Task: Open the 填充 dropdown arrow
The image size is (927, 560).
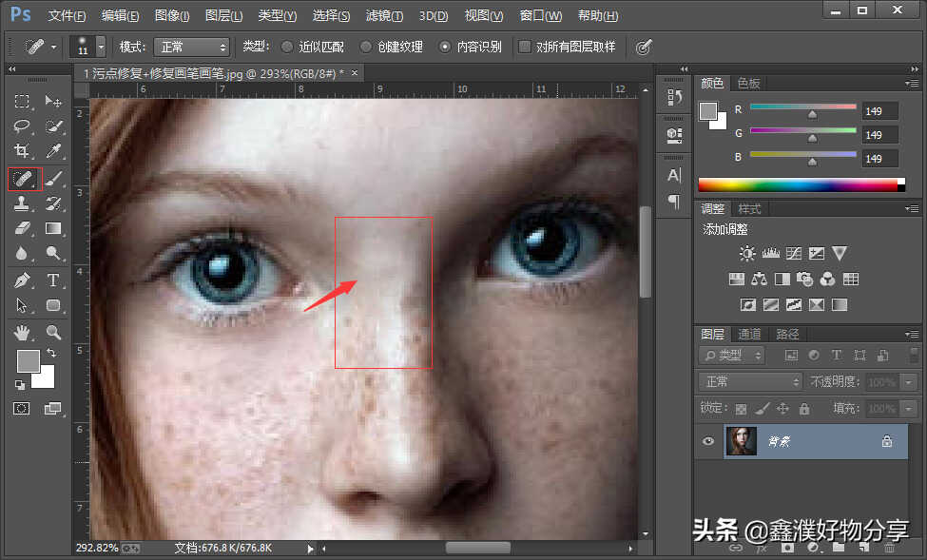Action: (x=909, y=409)
